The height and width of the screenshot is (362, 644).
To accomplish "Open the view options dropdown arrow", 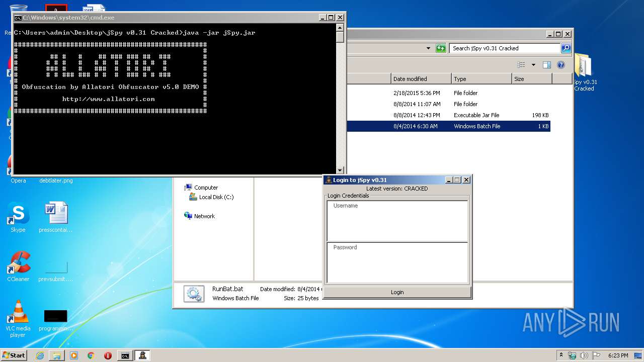I will point(533,65).
